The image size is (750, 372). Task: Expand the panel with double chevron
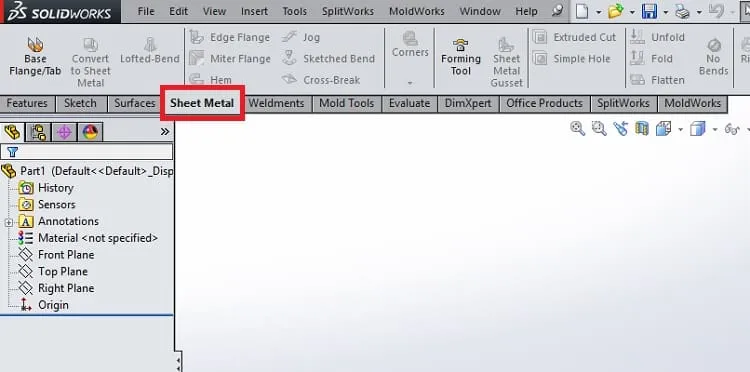pos(165,131)
